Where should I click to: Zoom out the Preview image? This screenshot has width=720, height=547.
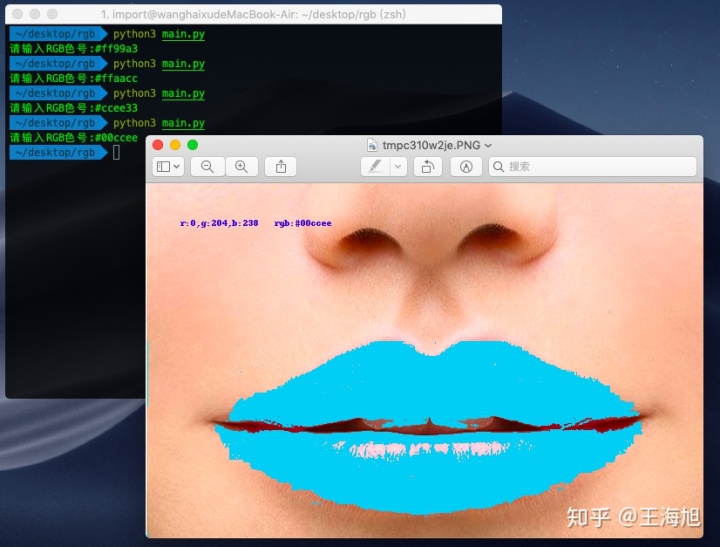coord(207,166)
